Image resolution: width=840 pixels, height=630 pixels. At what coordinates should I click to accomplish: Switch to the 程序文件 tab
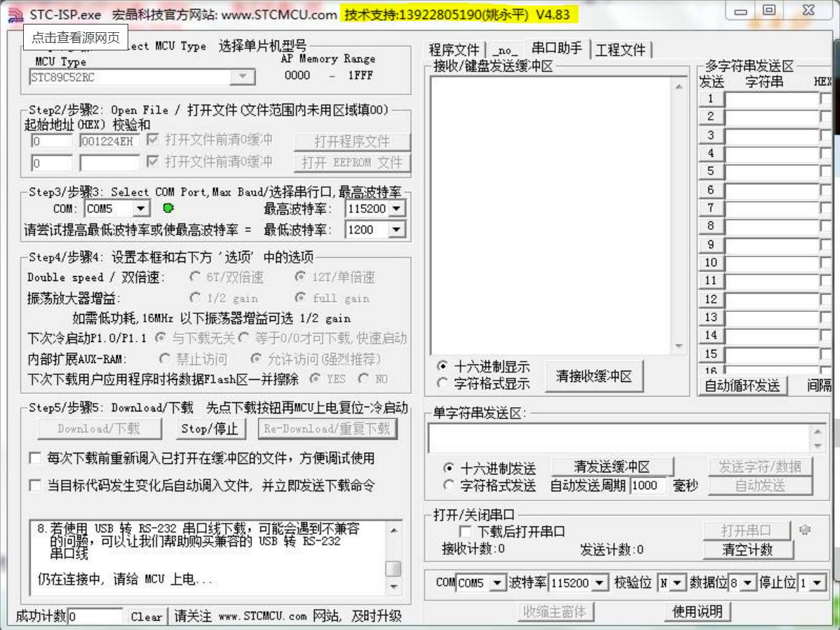tap(454, 50)
